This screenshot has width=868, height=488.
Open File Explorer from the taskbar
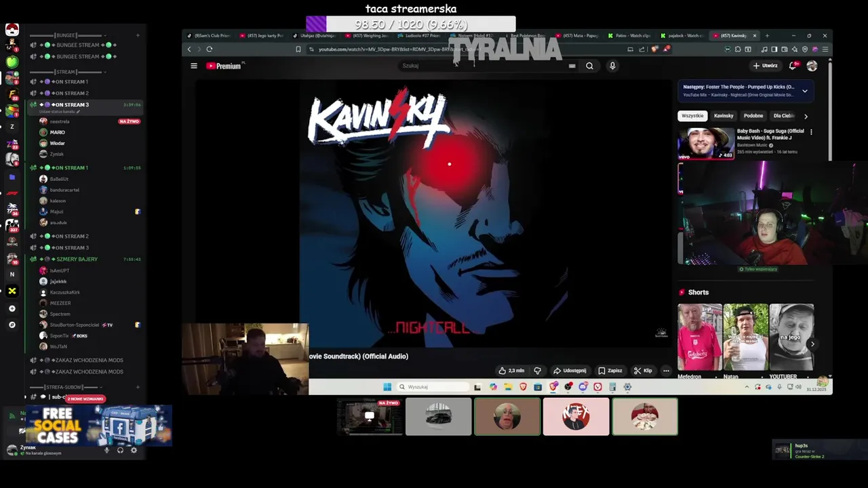point(508,387)
